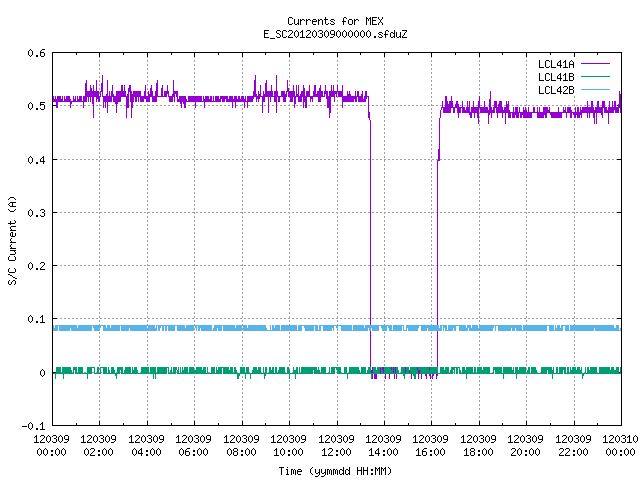Click the x-axis tick time "08:00"

point(241,452)
